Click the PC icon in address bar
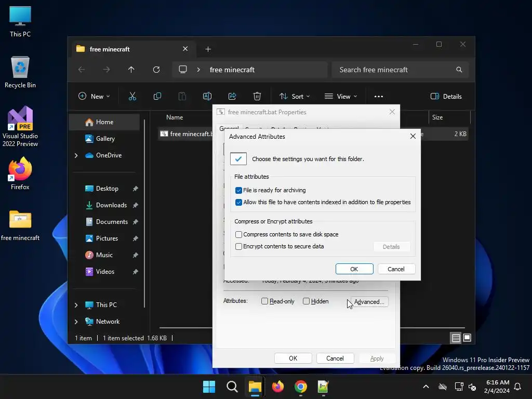The height and width of the screenshot is (399, 532). tap(183, 70)
